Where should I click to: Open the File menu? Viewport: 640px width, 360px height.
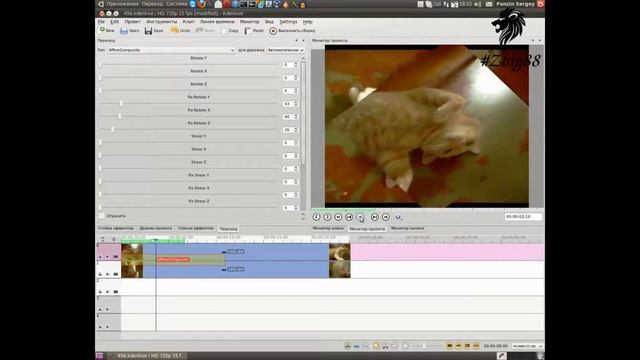pyautogui.click(x=101, y=22)
